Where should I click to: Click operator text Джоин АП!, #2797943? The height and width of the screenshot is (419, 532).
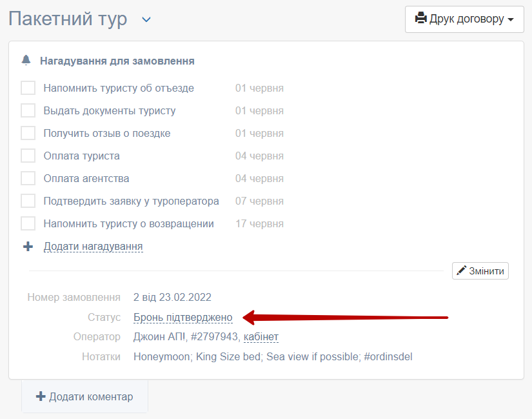[x=186, y=336]
